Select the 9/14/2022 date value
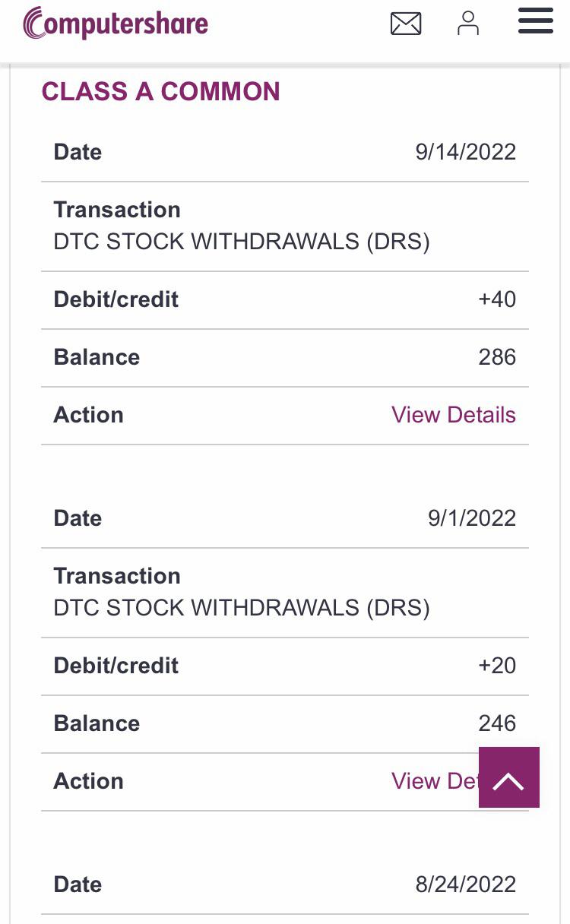Screen dimensions: 570x924 (x=465, y=152)
